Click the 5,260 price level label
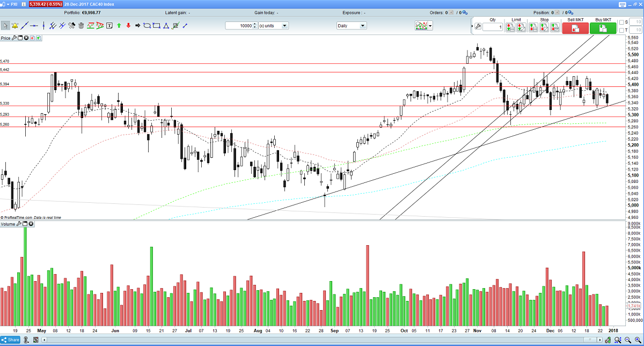Image resolution: width=644 pixels, height=346 pixels. pos(5,124)
